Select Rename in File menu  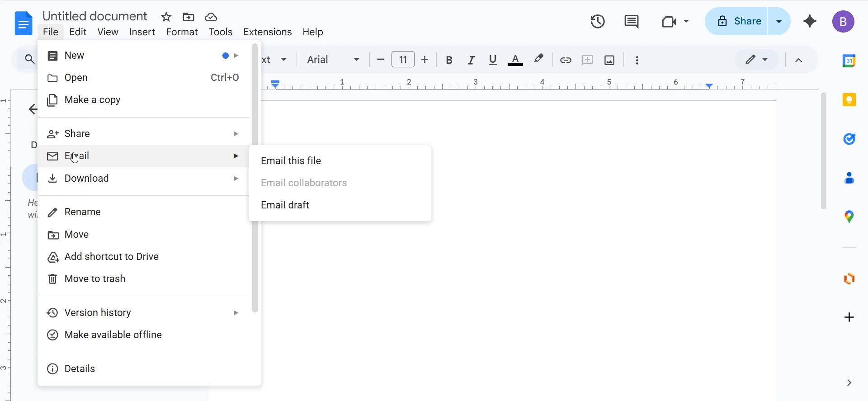(x=144, y=212)
